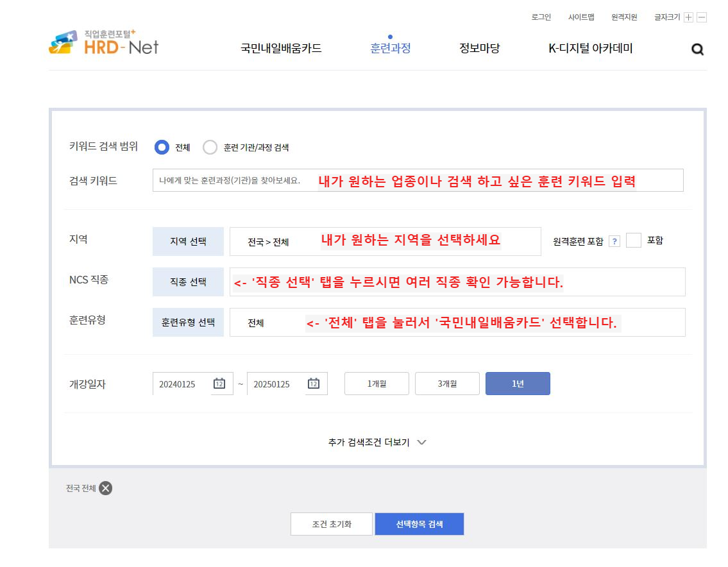Open the site search magnifier icon
This screenshot has height=567, width=728.
pyautogui.click(x=697, y=49)
